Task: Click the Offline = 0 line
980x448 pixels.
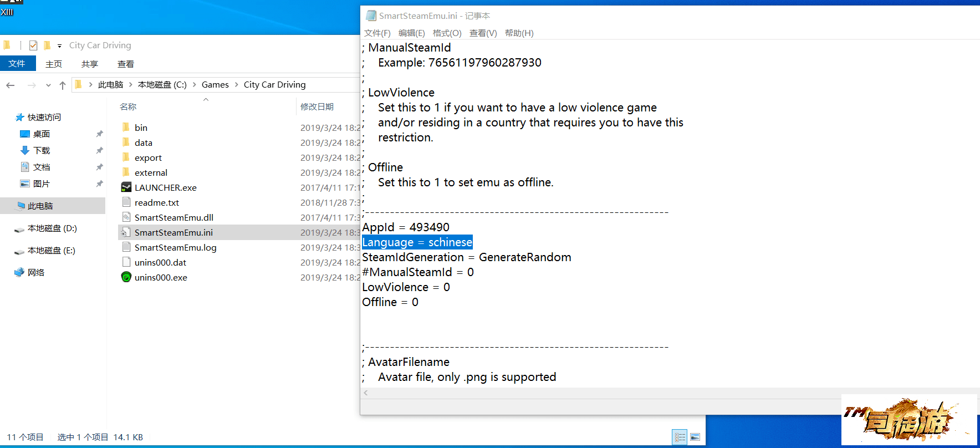Action: tap(390, 302)
